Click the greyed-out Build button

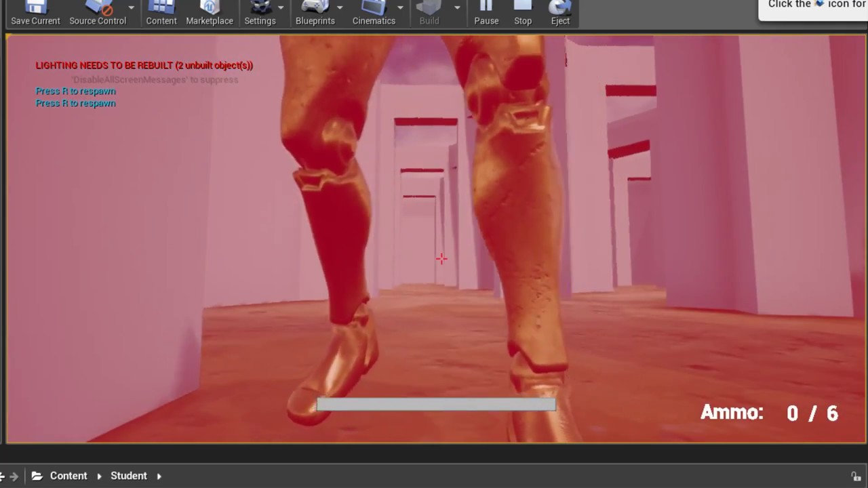(x=429, y=13)
